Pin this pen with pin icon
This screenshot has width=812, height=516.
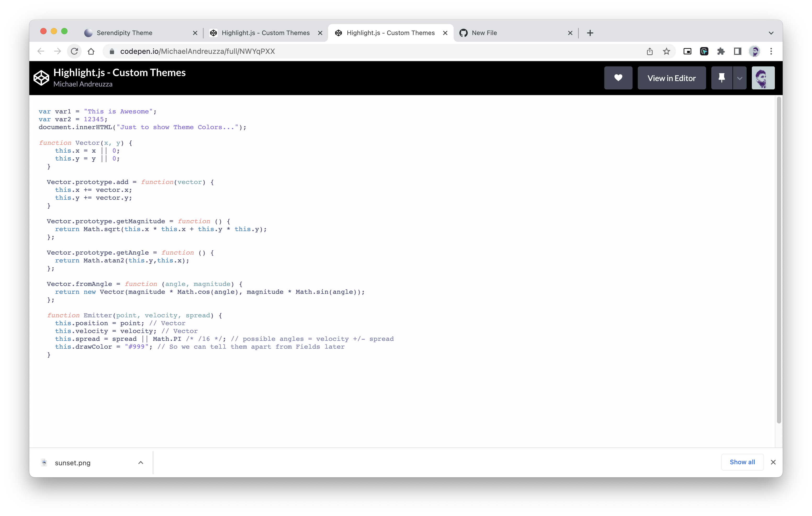[721, 78]
